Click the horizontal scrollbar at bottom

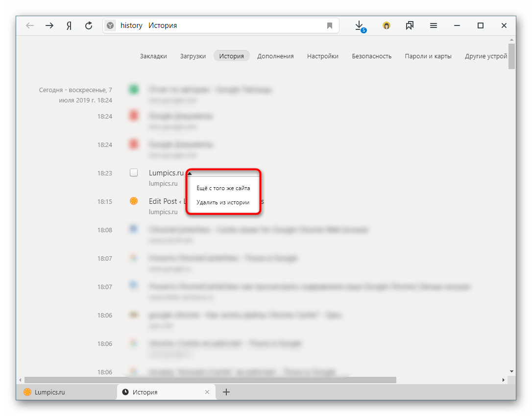tap(210, 380)
